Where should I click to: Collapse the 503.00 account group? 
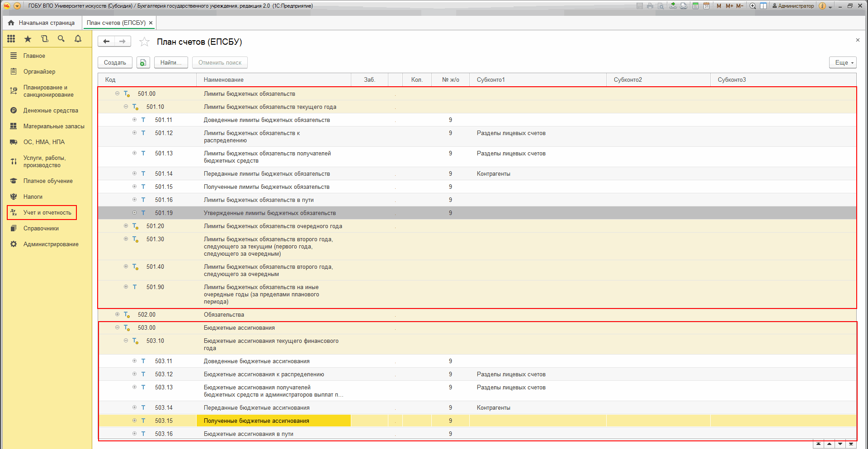coord(117,327)
